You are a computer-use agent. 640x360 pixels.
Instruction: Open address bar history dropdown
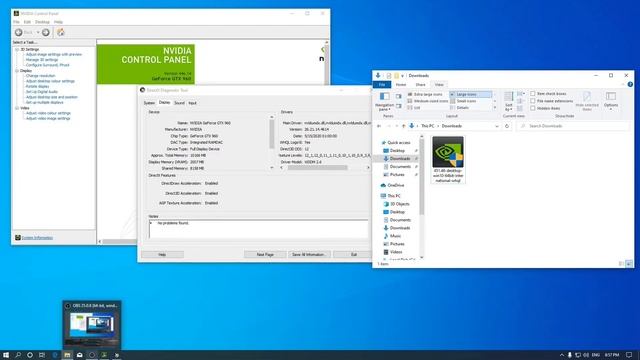[497, 126]
